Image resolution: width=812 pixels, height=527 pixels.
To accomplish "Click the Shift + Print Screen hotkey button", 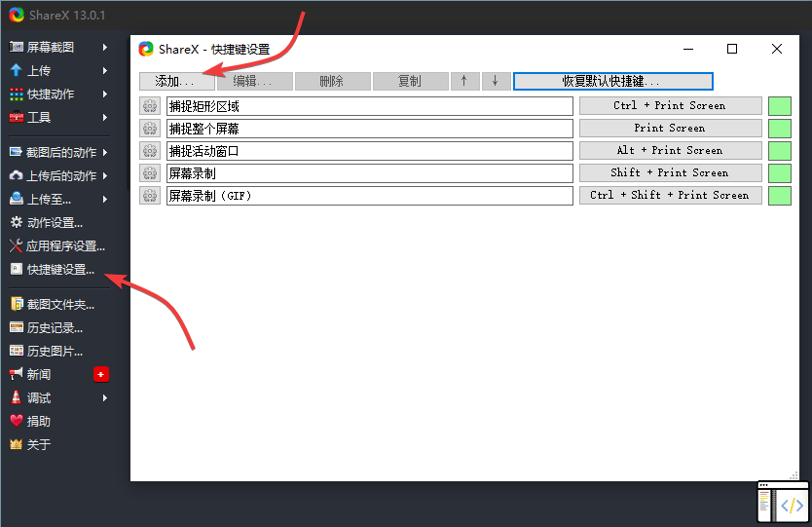I will [670, 173].
